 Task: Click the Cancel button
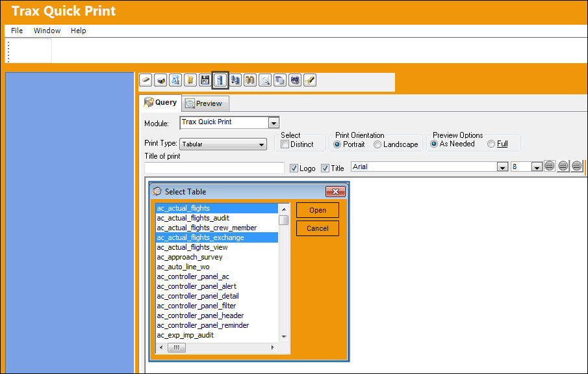[318, 228]
